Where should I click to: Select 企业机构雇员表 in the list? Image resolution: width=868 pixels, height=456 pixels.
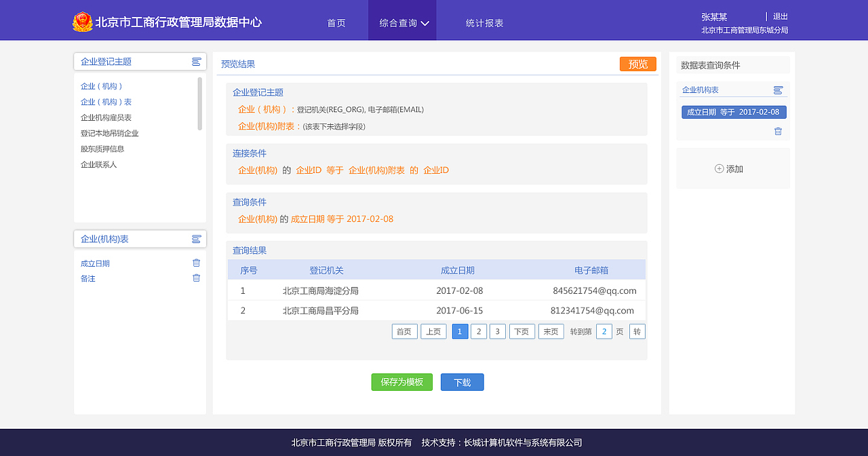click(106, 117)
